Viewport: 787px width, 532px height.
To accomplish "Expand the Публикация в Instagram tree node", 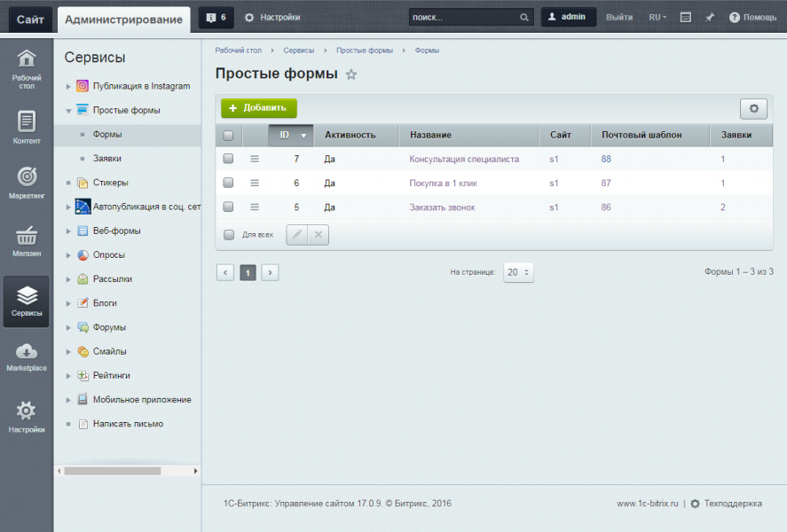I will [68, 86].
